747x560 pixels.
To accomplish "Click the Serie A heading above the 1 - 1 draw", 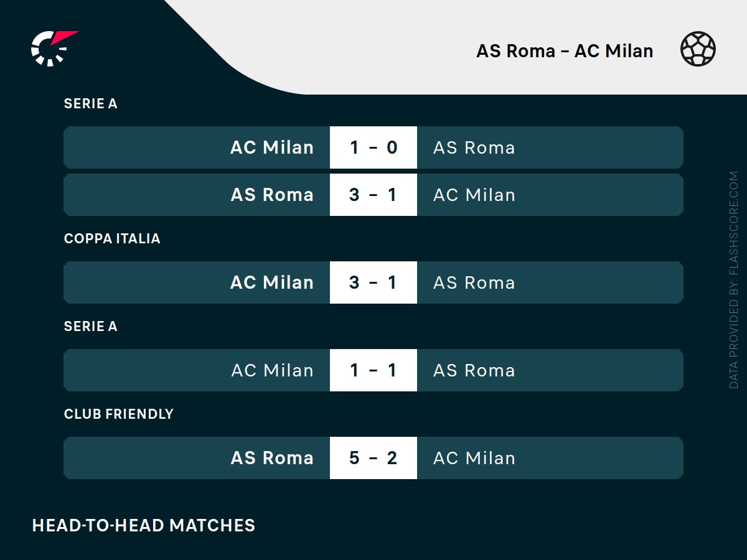I will 91,326.
